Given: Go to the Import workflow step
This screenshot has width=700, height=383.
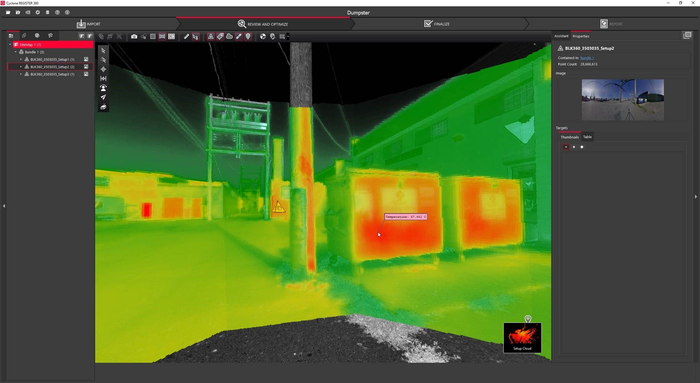Looking at the screenshot, I should (88, 24).
